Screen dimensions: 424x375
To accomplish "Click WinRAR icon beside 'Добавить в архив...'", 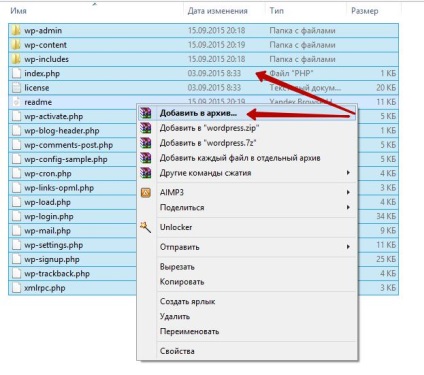I will [x=146, y=113].
